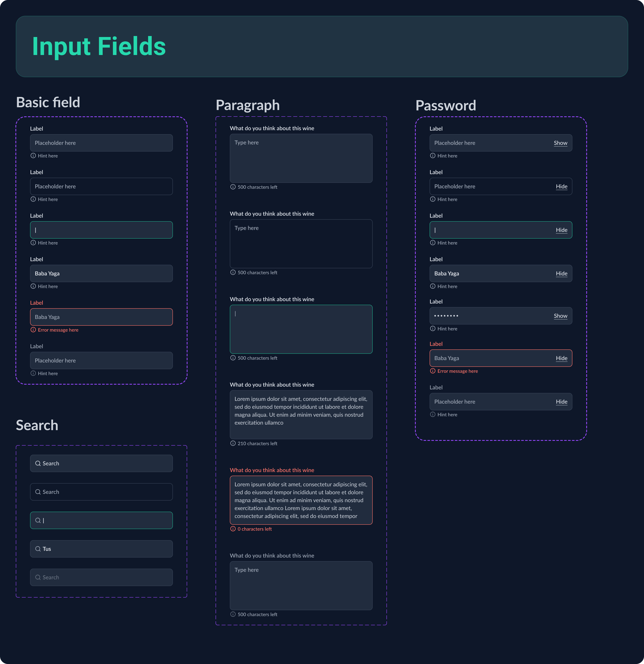Image resolution: width=644 pixels, height=664 pixels.
Task: Toggle Hide on the Password error field
Action: tap(561, 358)
